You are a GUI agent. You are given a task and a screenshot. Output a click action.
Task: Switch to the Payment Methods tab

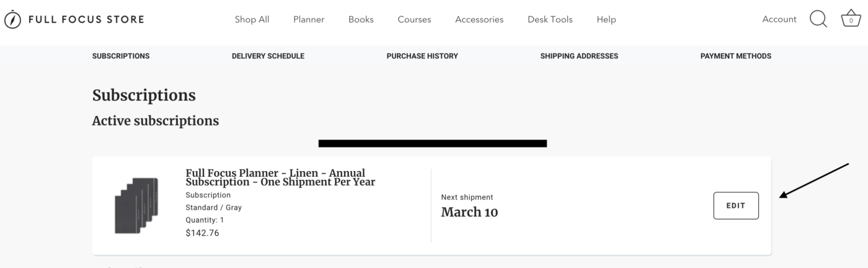point(736,56)
